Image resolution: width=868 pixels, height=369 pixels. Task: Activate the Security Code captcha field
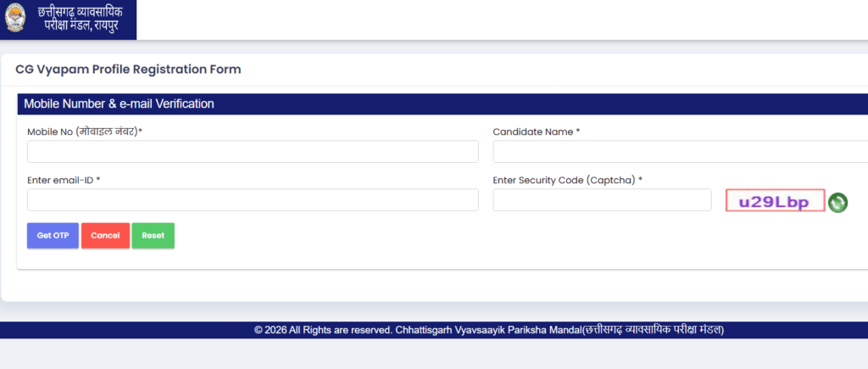pos(602,199)
